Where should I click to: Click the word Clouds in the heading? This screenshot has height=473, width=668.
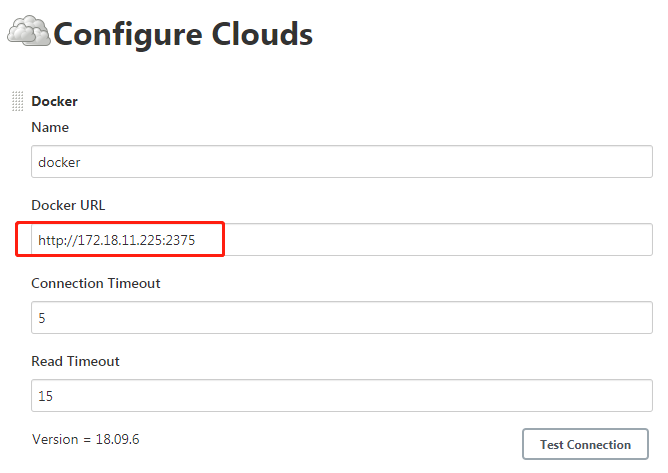coord(254,34)
